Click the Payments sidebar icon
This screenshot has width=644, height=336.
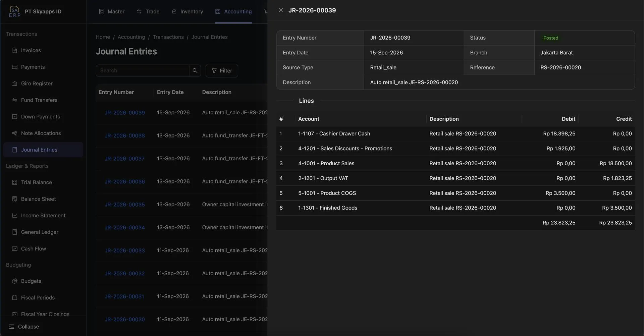tap(14, 67)
